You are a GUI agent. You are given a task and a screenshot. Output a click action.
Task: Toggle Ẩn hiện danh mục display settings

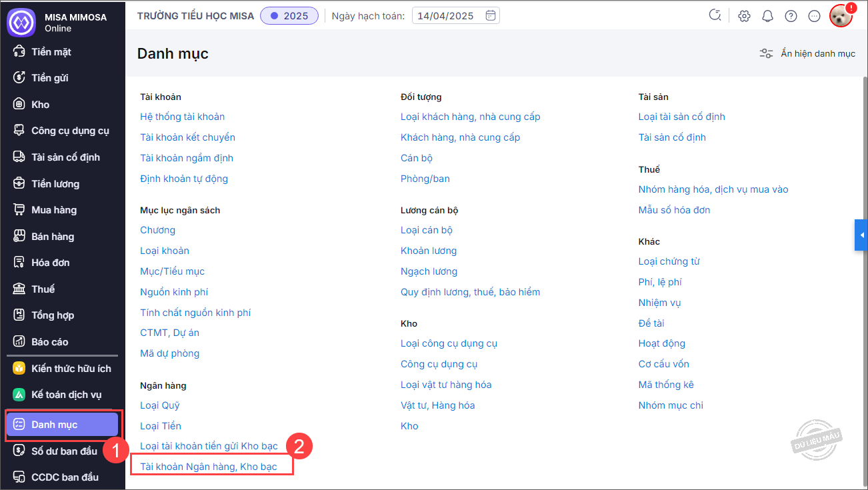(807, 53)
